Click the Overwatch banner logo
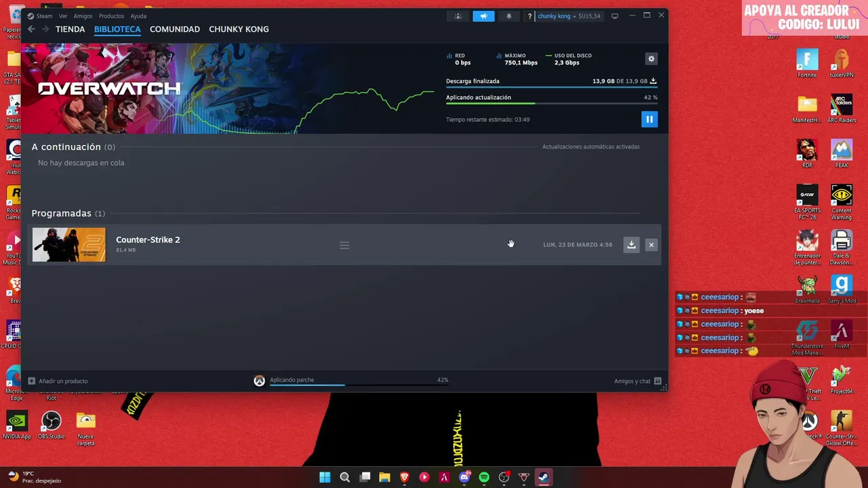 coord(109,88)
